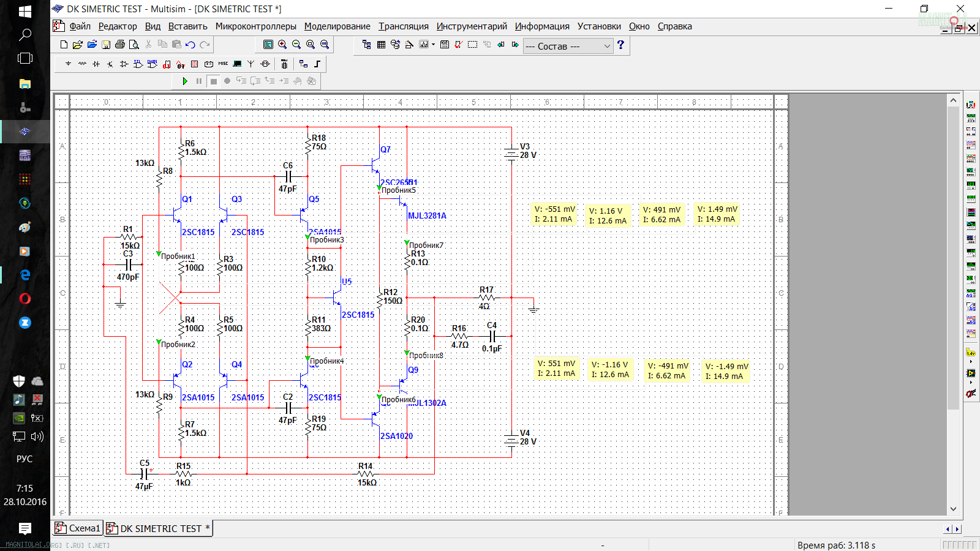The image size is (980, 551).
Task: Switch to the Схема1 tab
Action: [x=78, y=528]
